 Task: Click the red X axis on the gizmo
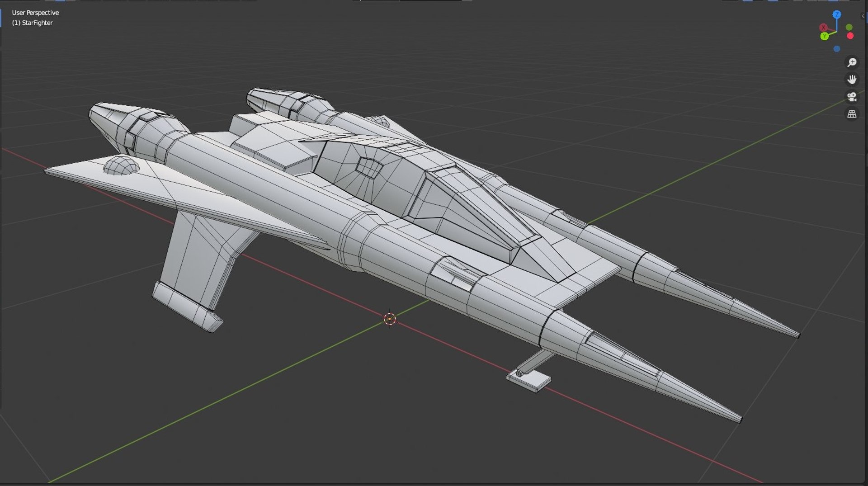(x=823, y=28)
